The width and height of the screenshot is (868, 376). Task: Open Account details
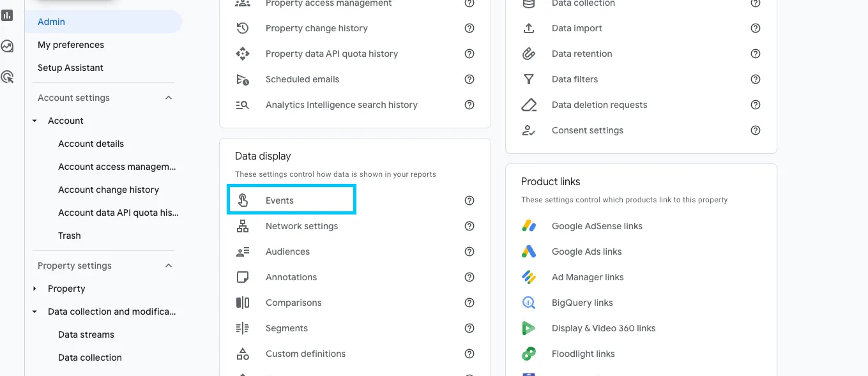pyautogui.click(x=91, y=144)
